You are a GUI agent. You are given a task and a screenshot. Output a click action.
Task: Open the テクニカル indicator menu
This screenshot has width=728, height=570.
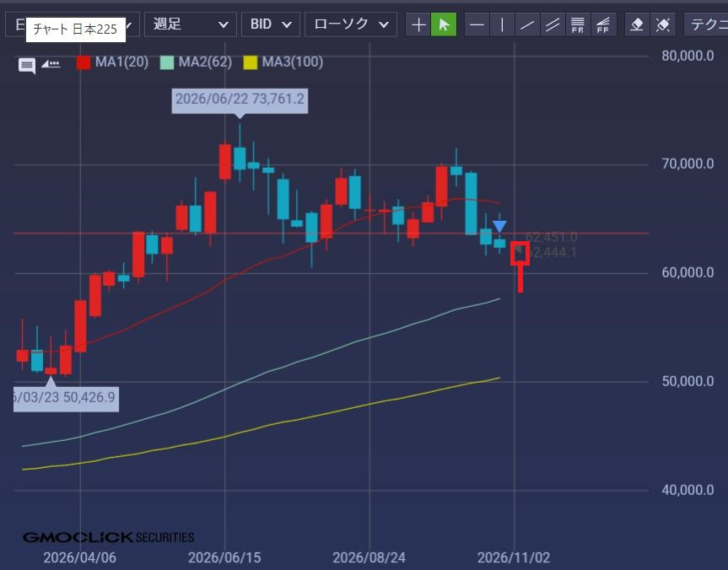(706, 24)
